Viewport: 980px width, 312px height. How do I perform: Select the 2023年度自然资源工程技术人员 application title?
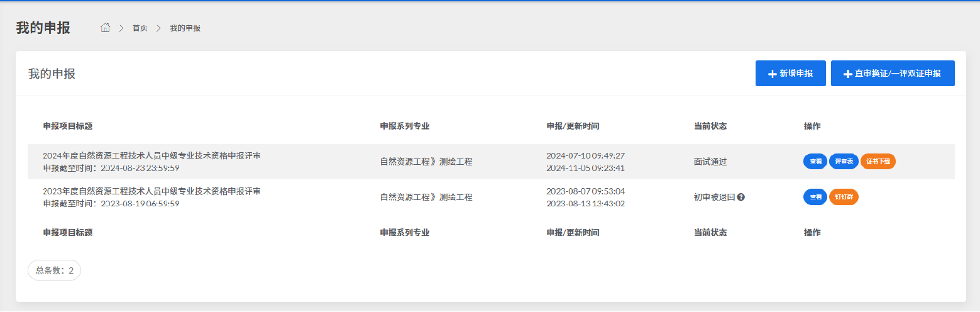(151, 191)
